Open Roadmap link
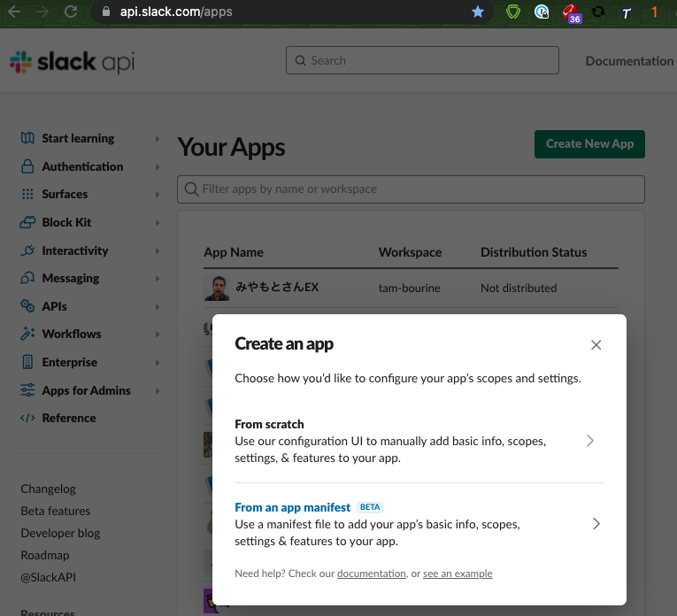 tap(45, 555)
